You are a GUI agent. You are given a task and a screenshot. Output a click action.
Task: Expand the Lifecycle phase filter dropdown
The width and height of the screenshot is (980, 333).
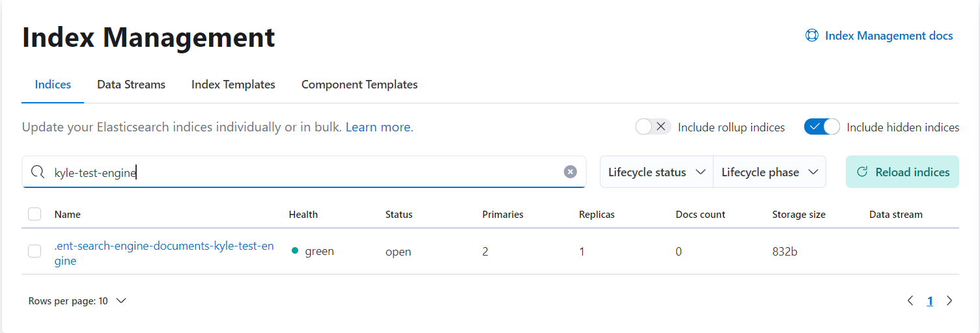tap(770, 172)
